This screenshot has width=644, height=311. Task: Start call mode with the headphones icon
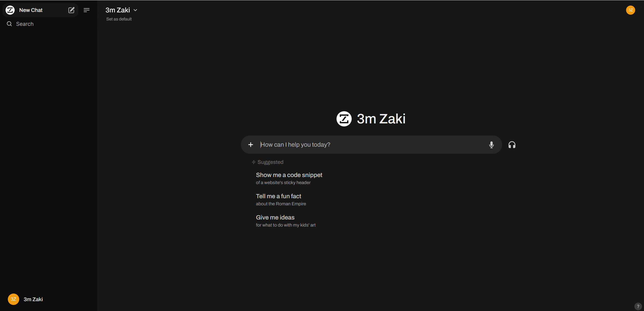point(512,145)
